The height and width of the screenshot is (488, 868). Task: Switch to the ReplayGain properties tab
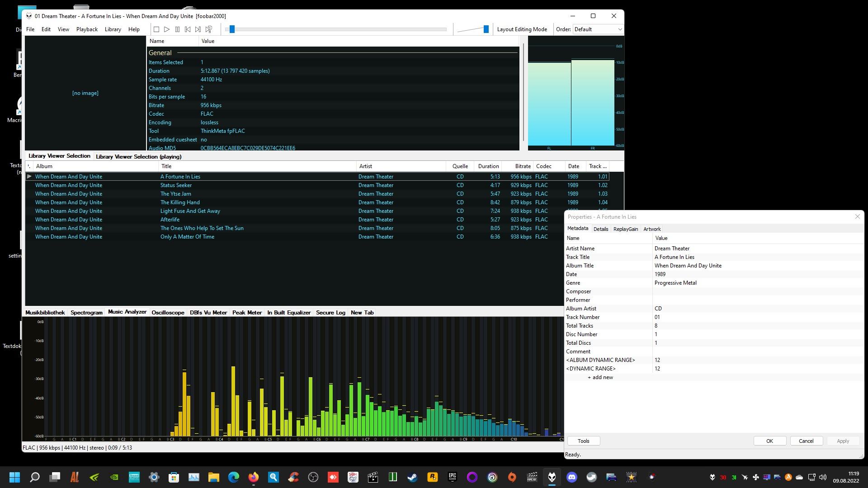625,229
